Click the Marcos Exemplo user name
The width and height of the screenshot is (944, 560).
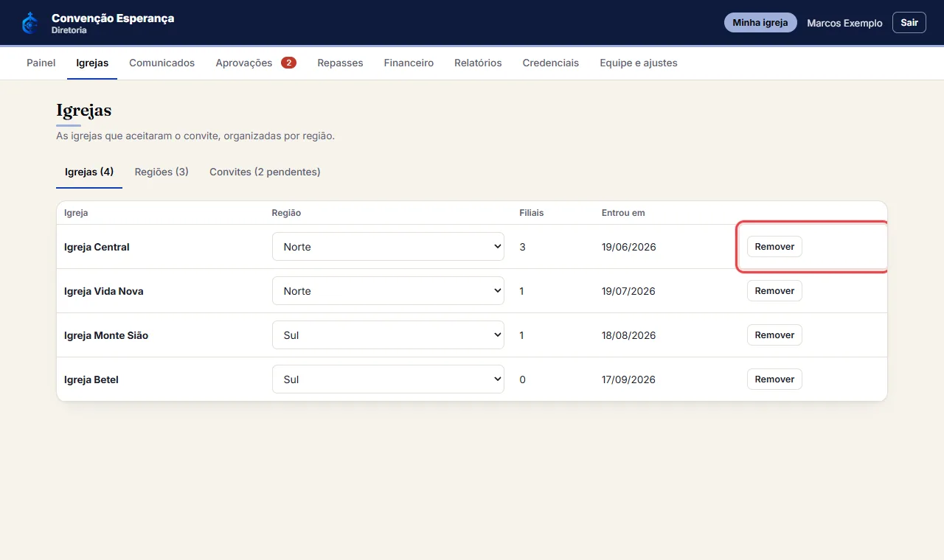pyautogui.click(x=844, y=23)
